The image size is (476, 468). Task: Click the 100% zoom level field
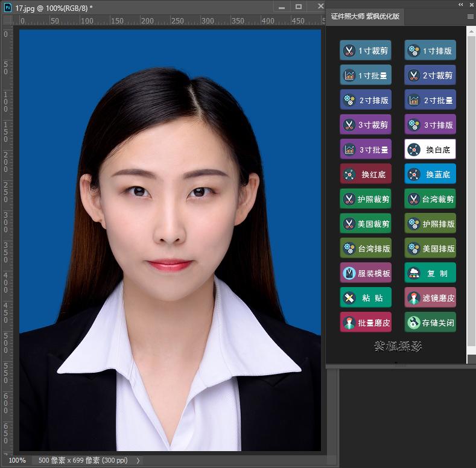(17, 460)
